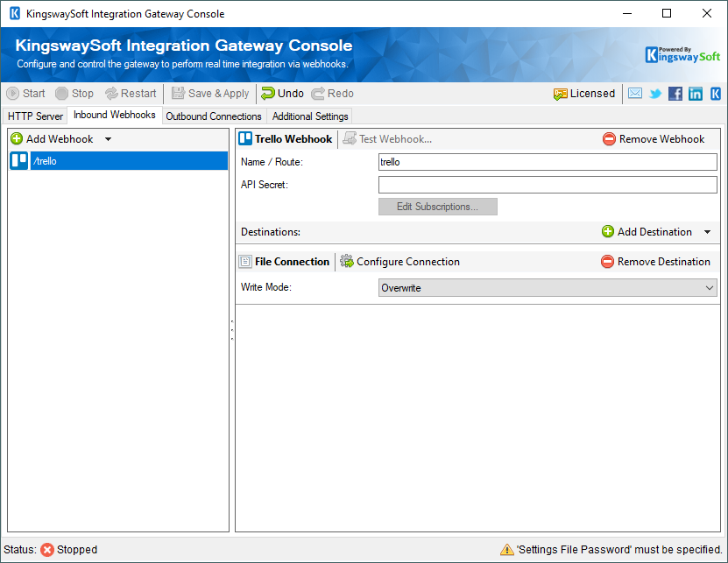Start the gateway service

(x=25, y=94)
